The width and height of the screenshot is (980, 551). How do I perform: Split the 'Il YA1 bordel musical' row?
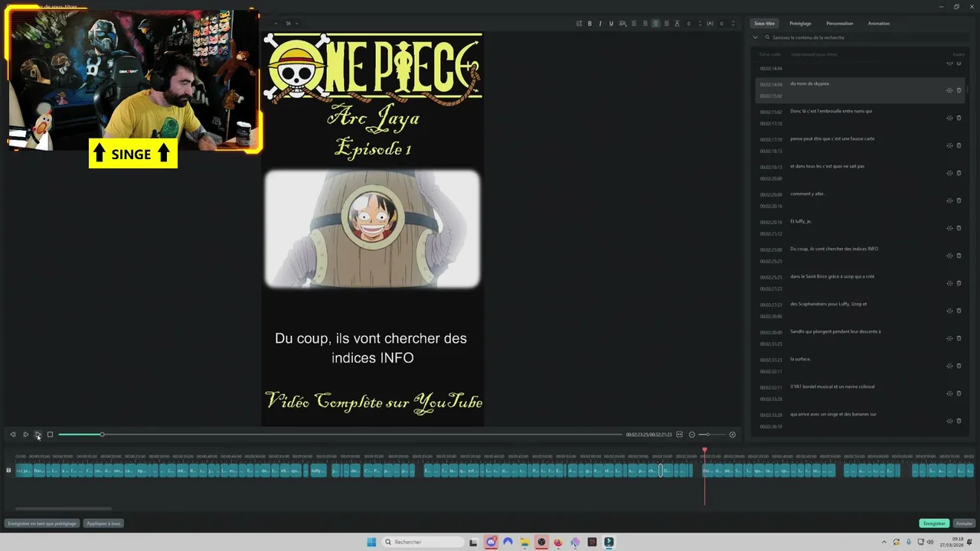pyautogui.click(x=949, y=393)
